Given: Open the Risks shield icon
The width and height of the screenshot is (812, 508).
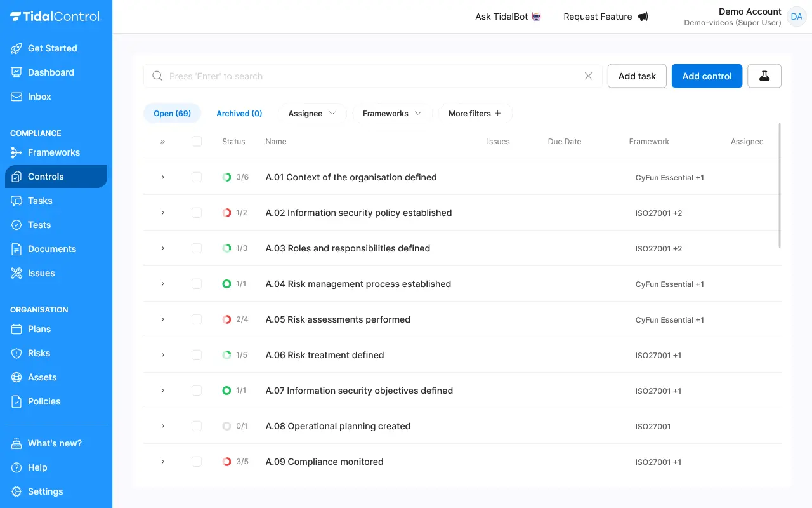Looking at the screenshot, I should coord(16,353).
